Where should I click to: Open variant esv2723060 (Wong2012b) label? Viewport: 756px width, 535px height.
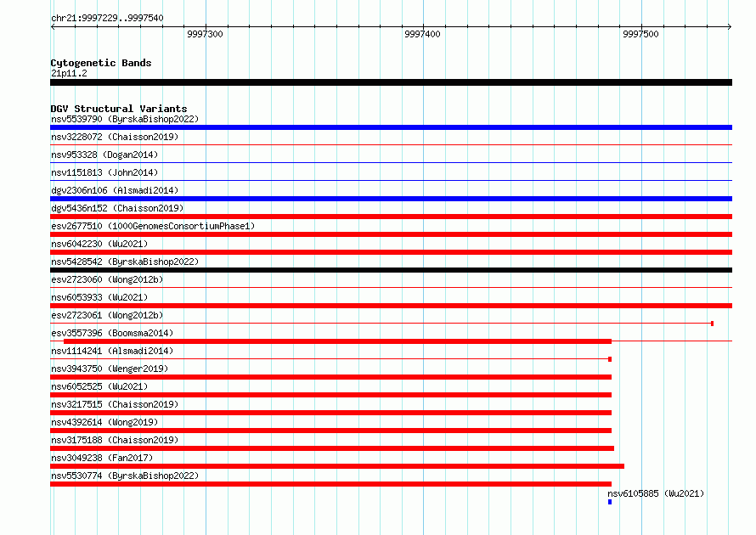tap(107, 279)
